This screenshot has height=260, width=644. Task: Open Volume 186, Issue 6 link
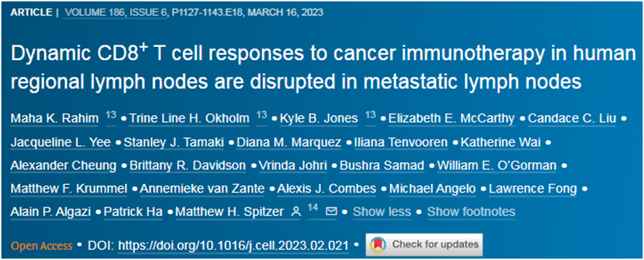click(x=116, y=13)
